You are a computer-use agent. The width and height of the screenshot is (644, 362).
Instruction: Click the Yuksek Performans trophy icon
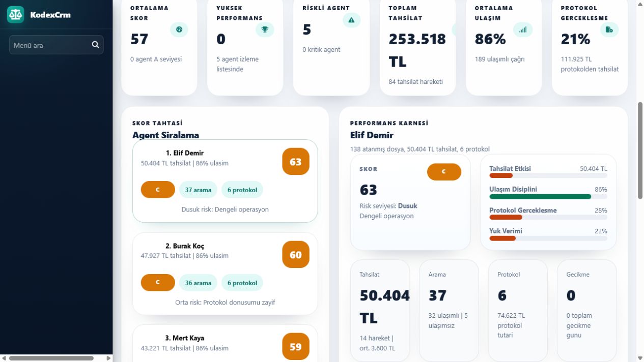[x=265, y=29]
